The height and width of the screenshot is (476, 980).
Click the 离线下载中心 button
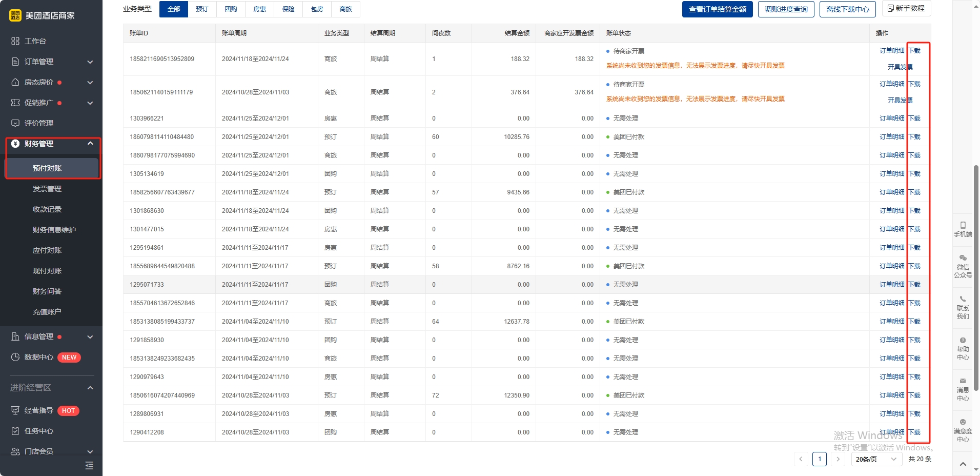[847, 9]
